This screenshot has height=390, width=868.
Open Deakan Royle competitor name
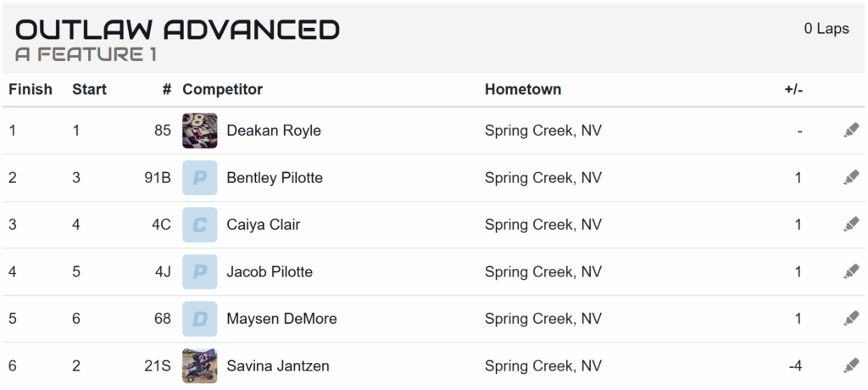(x=274, y=131)
